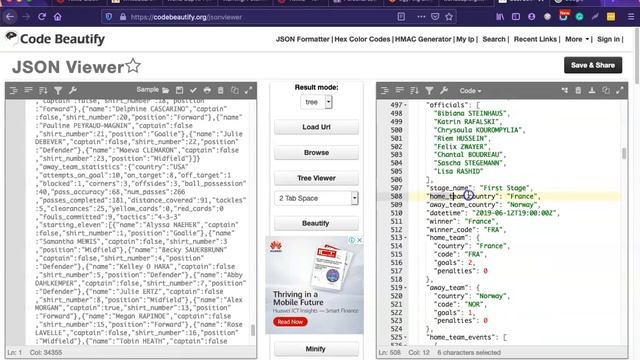Open More menu in site header
640x360 pixels.
pos(577,39)
